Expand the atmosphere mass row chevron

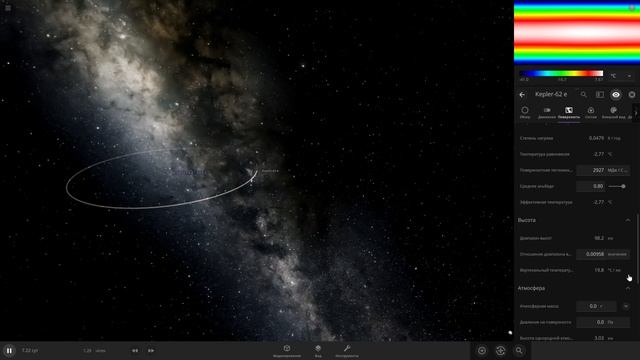(626, 306)
